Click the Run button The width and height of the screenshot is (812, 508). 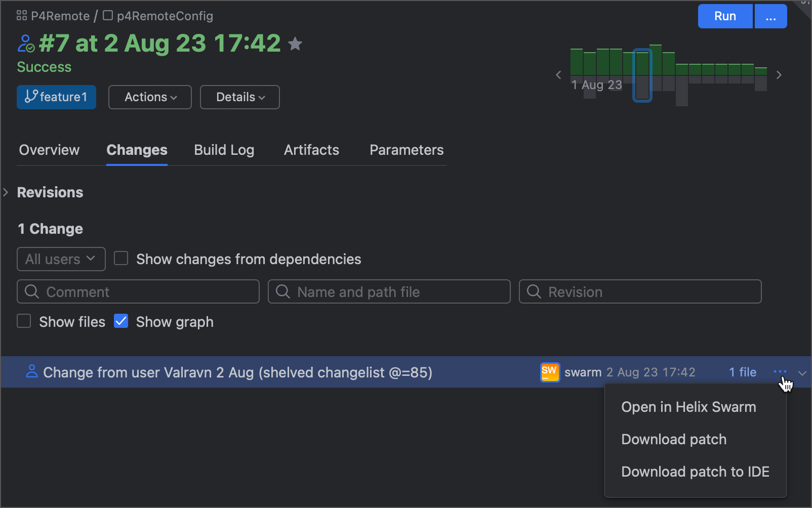coord(725,16)
